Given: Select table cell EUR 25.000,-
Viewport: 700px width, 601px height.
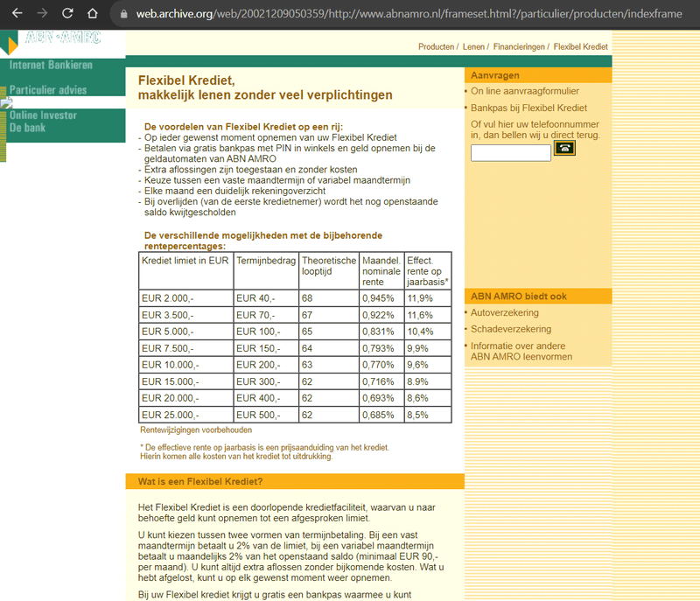Looking at the screenshot, I should tap(185, 415).
